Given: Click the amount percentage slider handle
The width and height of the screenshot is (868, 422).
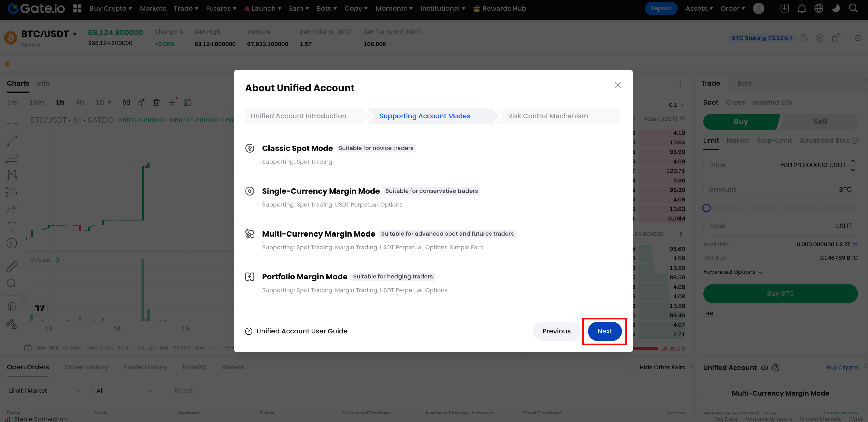Looking at the screenshot, I should coord(707,208).
